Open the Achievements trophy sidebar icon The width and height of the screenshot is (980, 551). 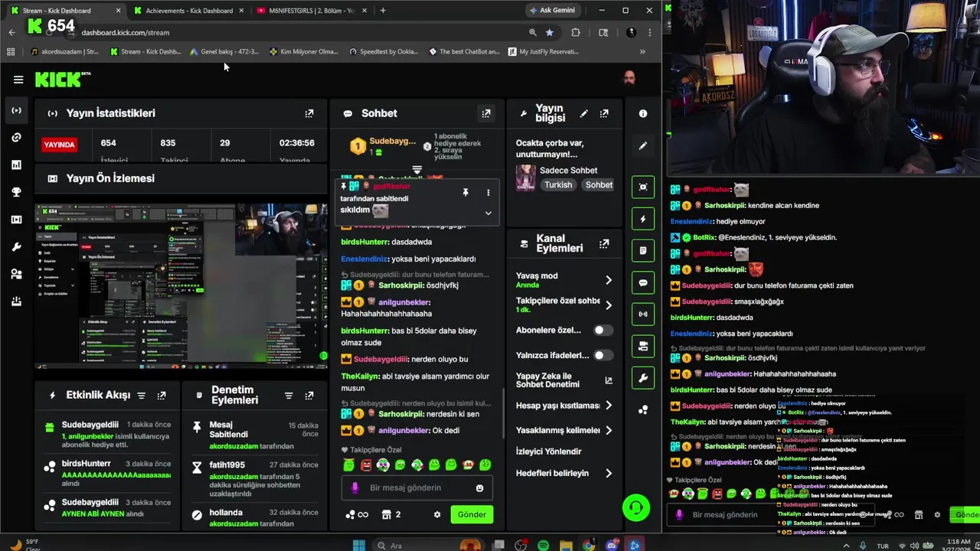click(16, 192)
